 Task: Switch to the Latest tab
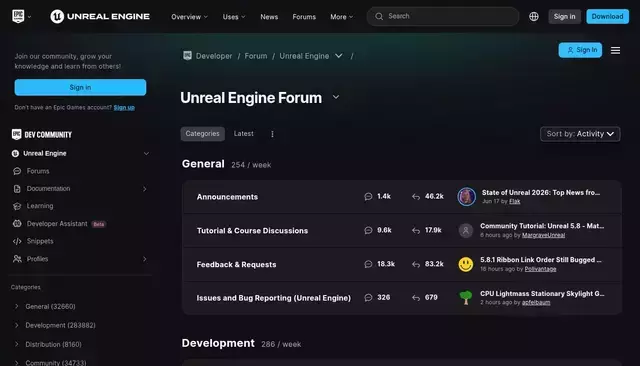tap(244, 134)
